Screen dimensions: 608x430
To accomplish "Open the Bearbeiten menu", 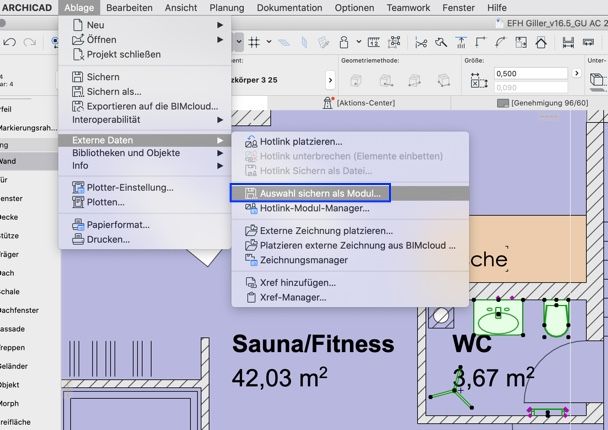I will [129, 7].
